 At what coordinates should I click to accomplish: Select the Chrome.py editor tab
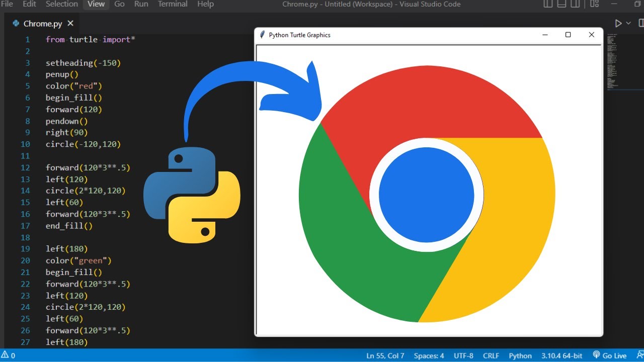[42, 23]
